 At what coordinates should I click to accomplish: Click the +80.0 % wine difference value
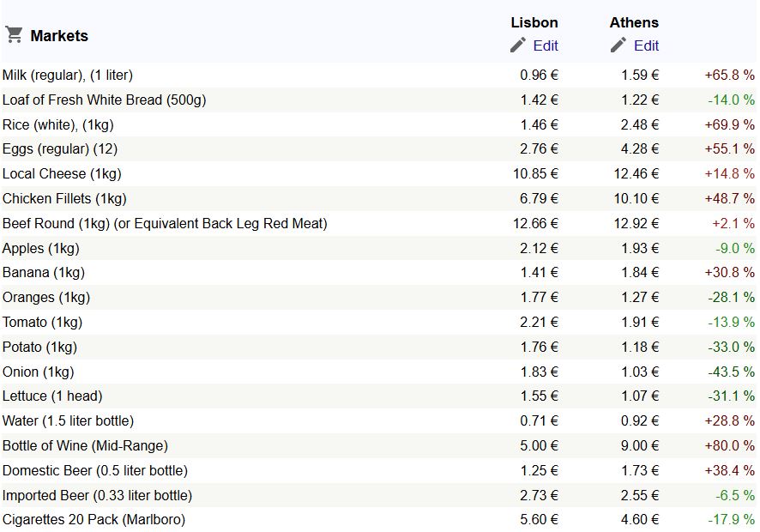coord(729,445)
